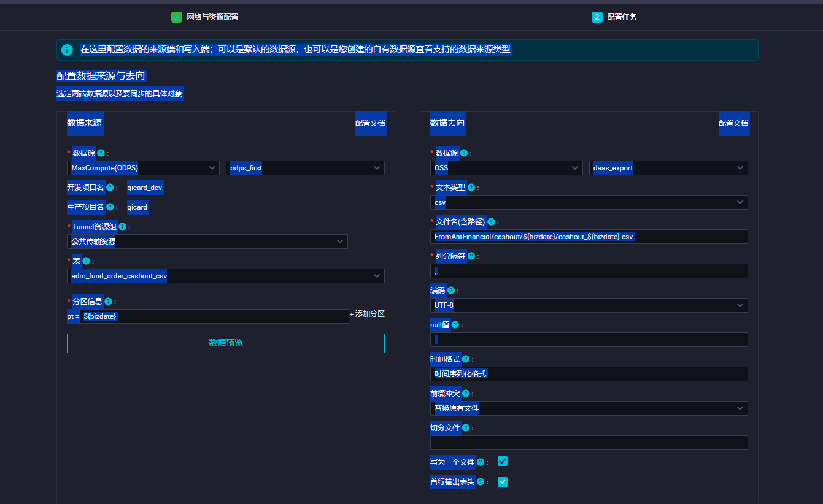Click help icon beside 时间格式
The height and width of the screenshot is (504, 823).
(466, 359)
